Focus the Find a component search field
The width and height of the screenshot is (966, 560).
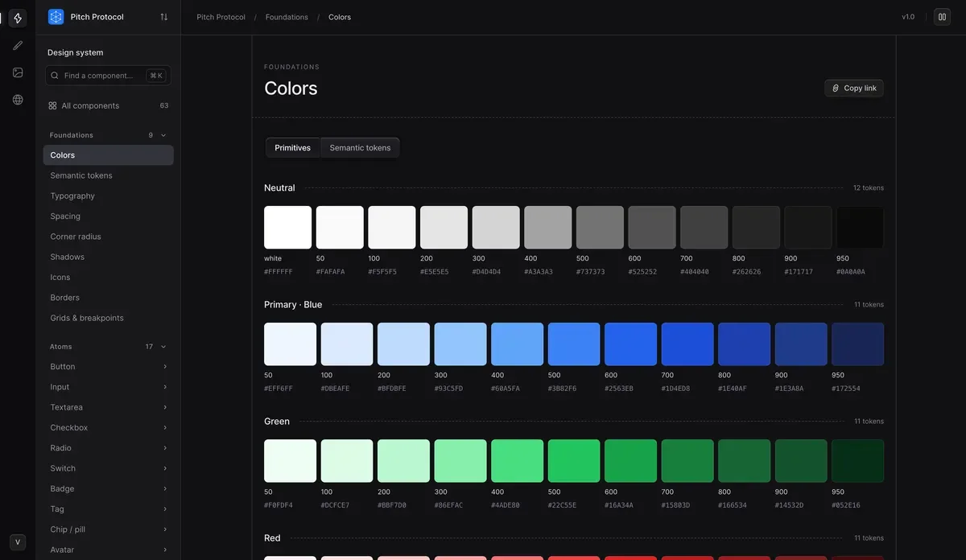pos(108,76)
